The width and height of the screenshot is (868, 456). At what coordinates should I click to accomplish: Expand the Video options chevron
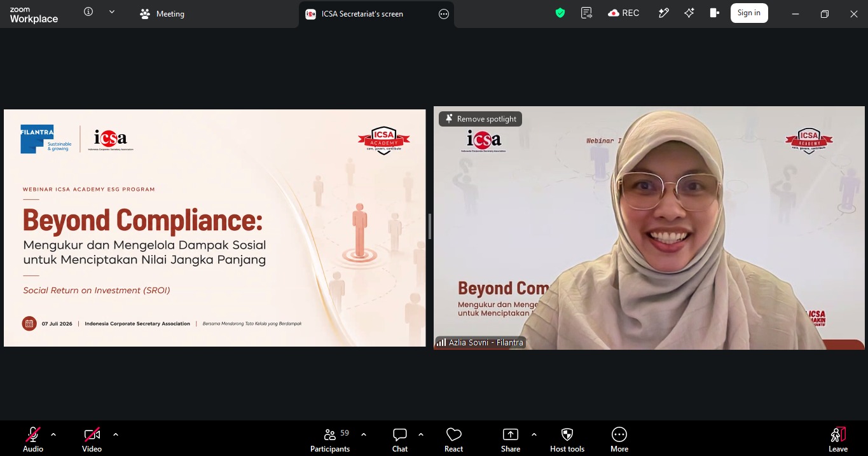tap(116, 434)
